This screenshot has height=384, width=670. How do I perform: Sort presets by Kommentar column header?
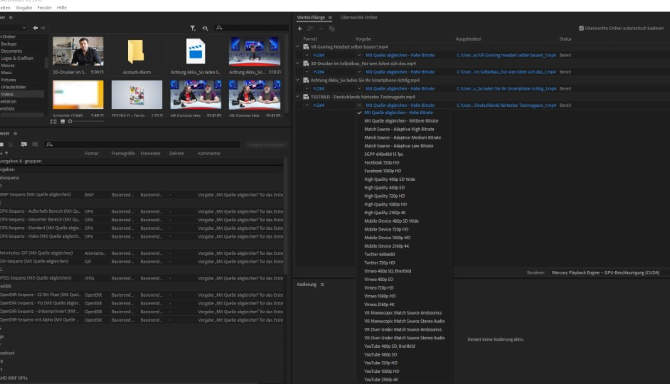(x=209, y=153)
